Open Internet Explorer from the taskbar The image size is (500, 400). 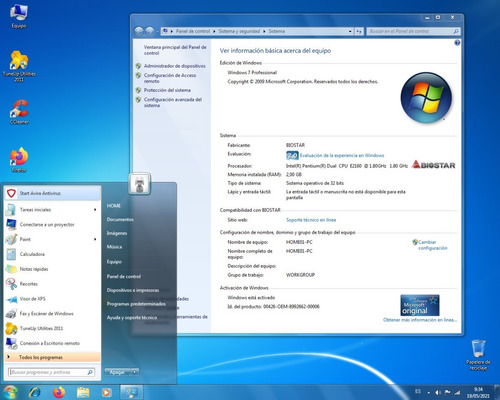point(35,392)
